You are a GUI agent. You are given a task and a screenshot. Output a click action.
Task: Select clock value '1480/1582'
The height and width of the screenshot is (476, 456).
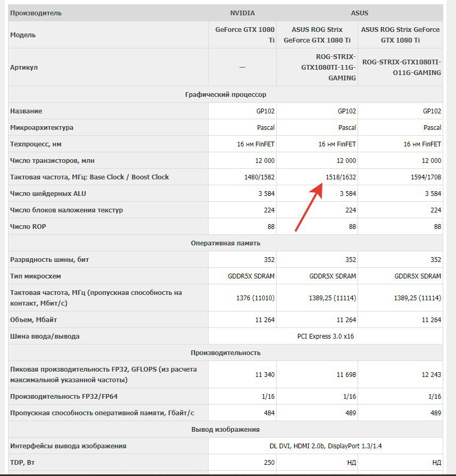pyautogui.click(x=260, y=177)
